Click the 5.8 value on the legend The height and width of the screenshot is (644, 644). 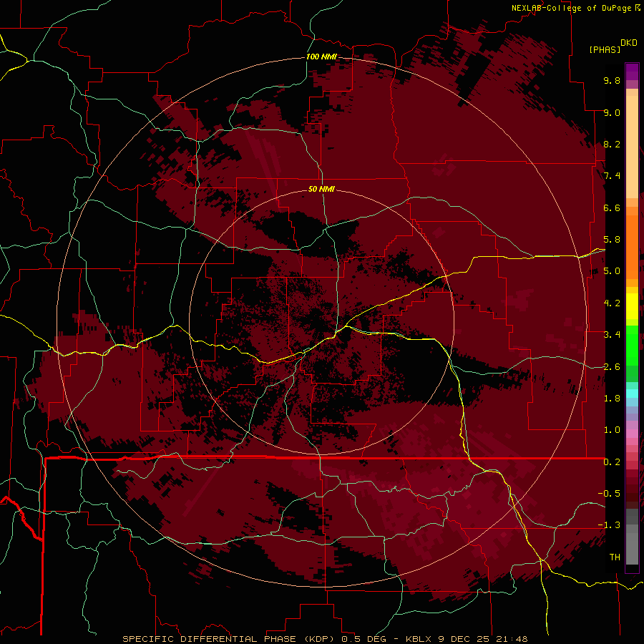pos(612,240)
